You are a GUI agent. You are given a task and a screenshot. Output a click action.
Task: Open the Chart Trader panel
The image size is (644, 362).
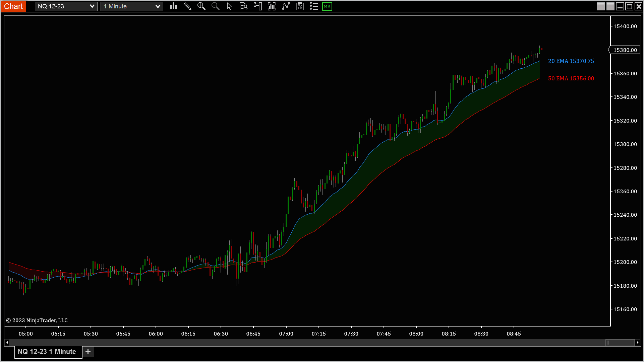click(257, 6)
